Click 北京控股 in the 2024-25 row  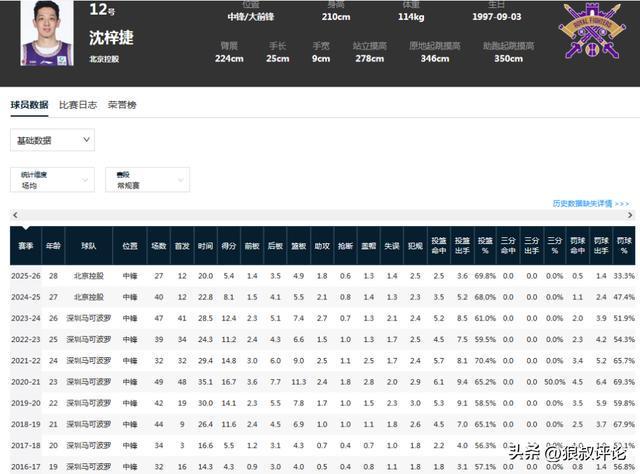pyautogui.click(x=90, y=297)
